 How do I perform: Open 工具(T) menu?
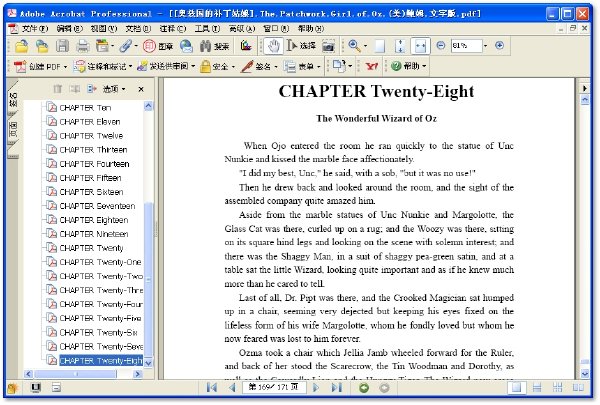coord(207,28)
